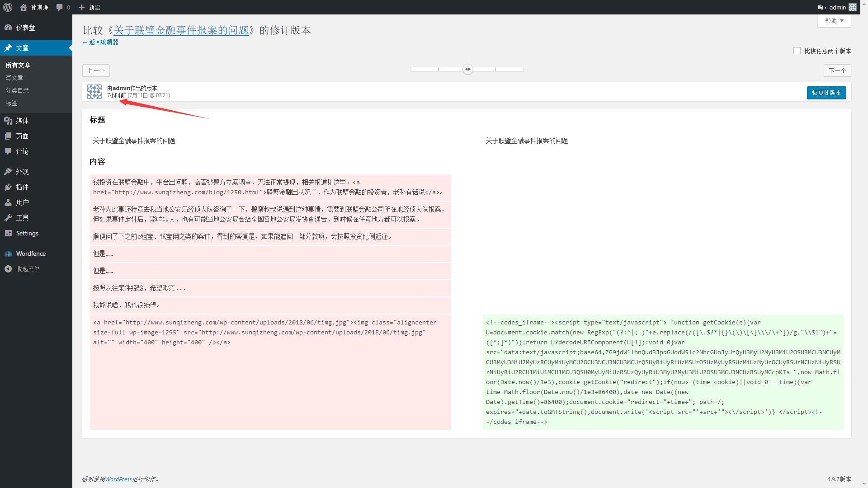The width and height of the screenshot is (868, 488).
Task: Open the 页面 pages icon
Action: pos(8,136)
